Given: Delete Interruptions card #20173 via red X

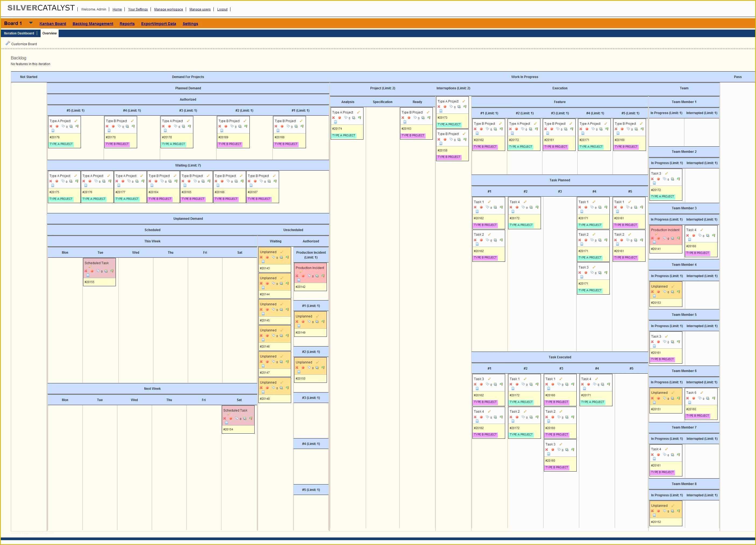Looking at the screenshot, I should pyautogui.click(x=439, y=107).
